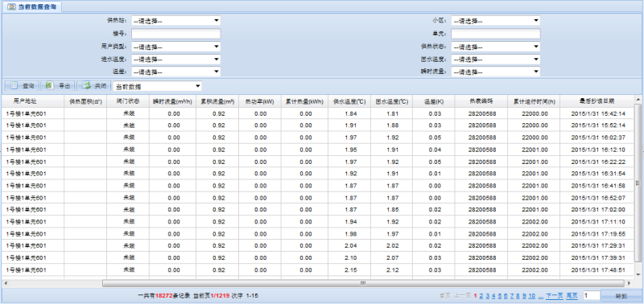
Task: Click the 关闭 close button in toolbar
Action: coord(94,86)
